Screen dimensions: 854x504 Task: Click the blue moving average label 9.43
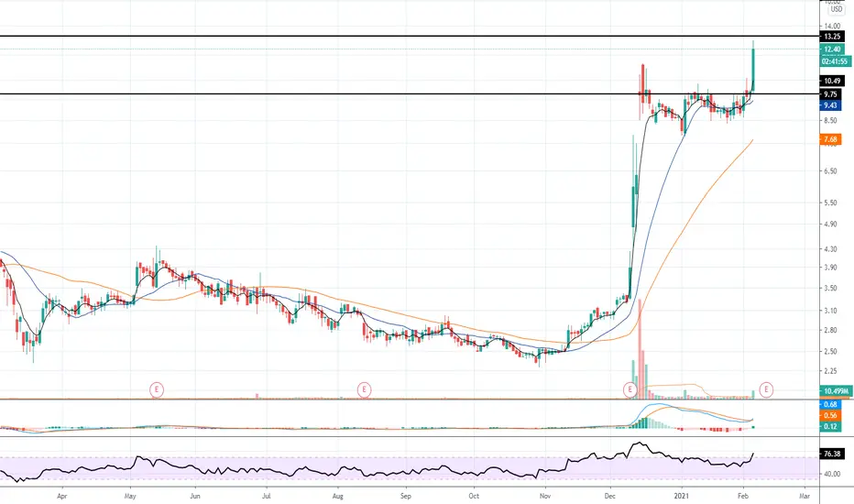830,105
